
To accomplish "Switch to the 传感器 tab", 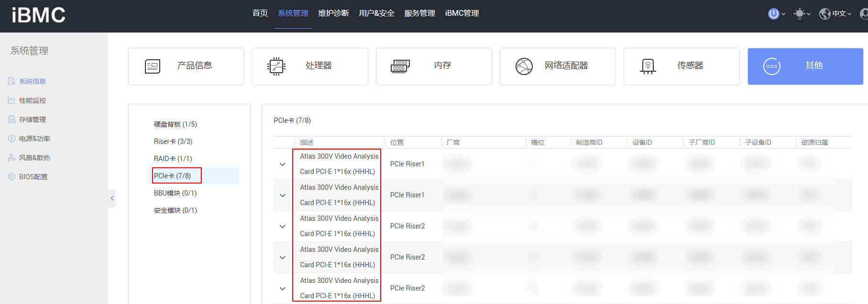I will (681, 66).
